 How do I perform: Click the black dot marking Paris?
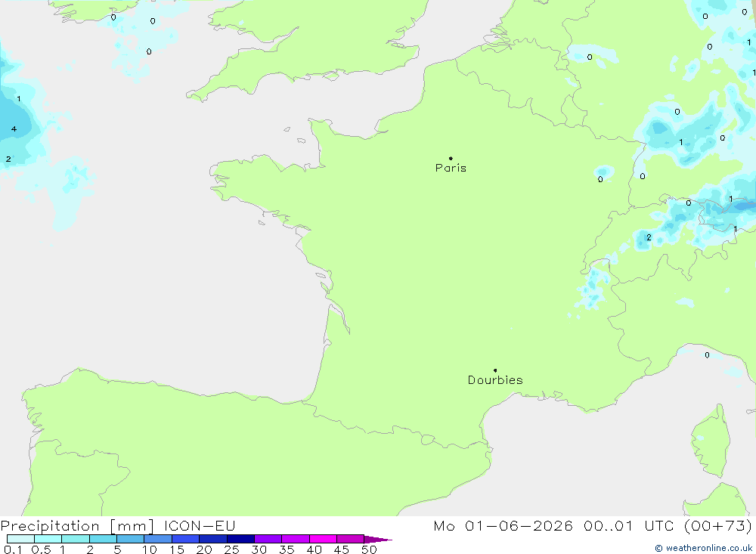click(x=451, y=158)
